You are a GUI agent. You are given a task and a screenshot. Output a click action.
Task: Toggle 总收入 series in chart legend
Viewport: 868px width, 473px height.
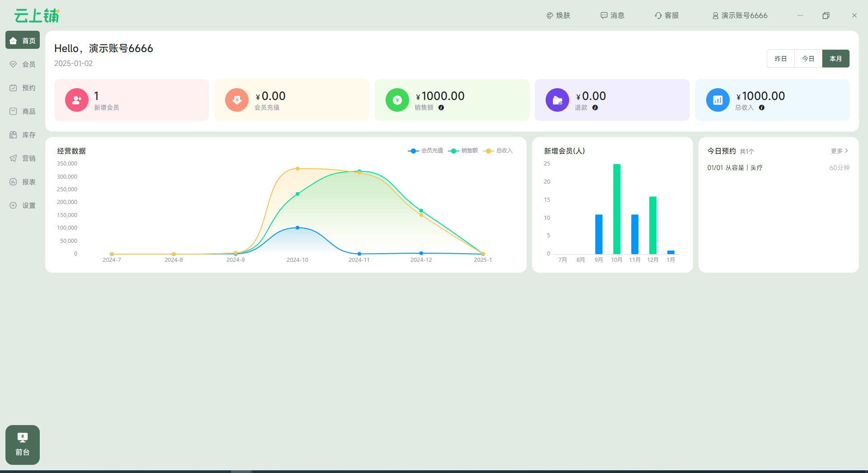click(x=498, y=151)
